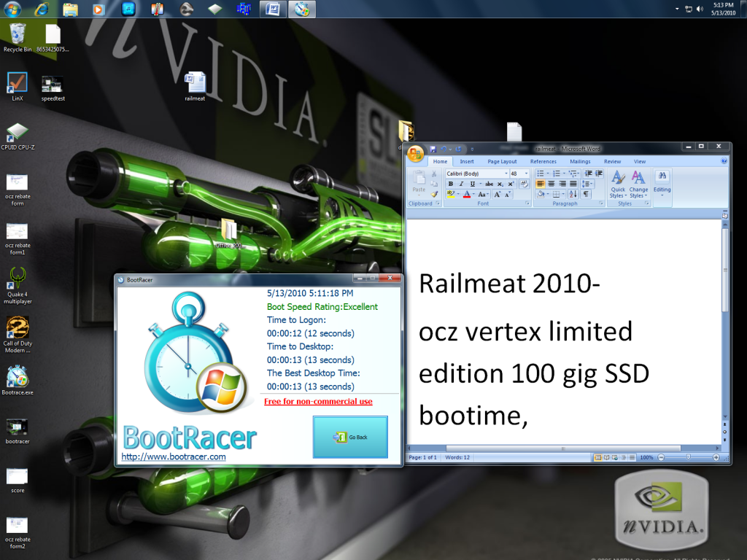Click Go Back button in BootRacer

[350, 437]
